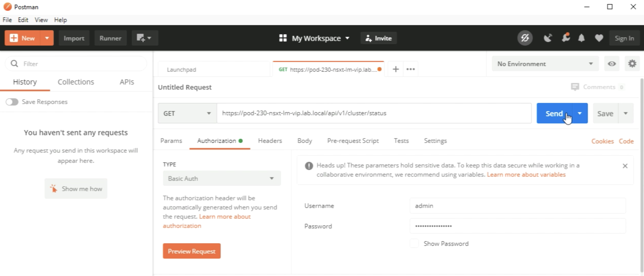Open the wrench settings icon
The image size is (644, 276).
(x=565, y=38)
